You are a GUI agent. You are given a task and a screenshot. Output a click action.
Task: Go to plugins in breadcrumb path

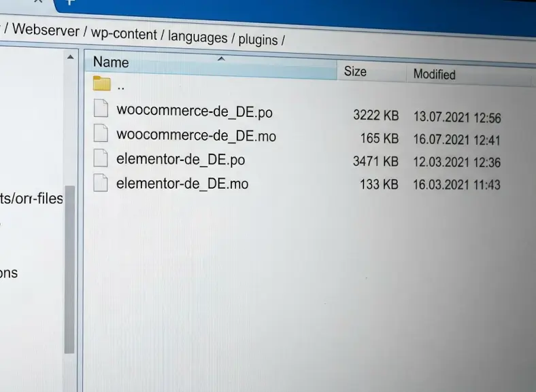tap(258, 40)
